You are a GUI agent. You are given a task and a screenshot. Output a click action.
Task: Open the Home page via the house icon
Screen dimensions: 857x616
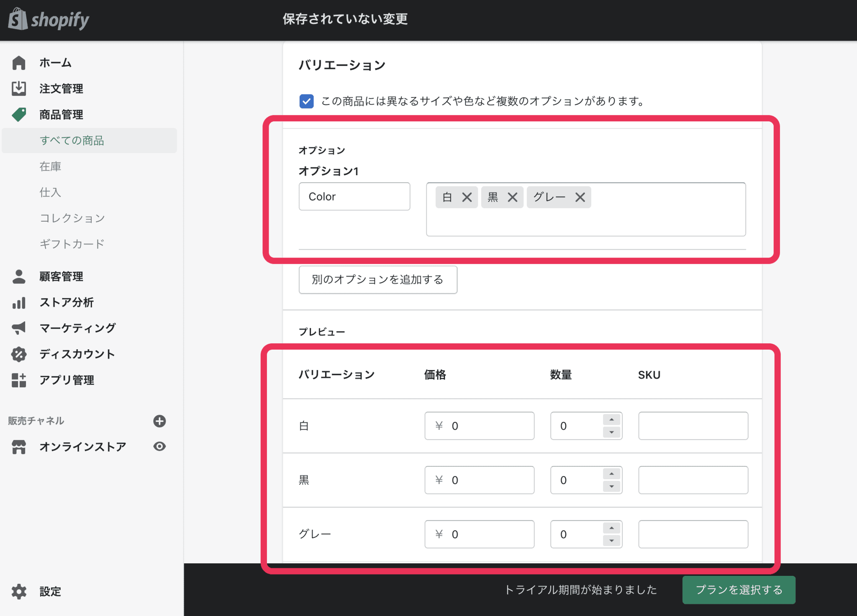tap(18, 62)
